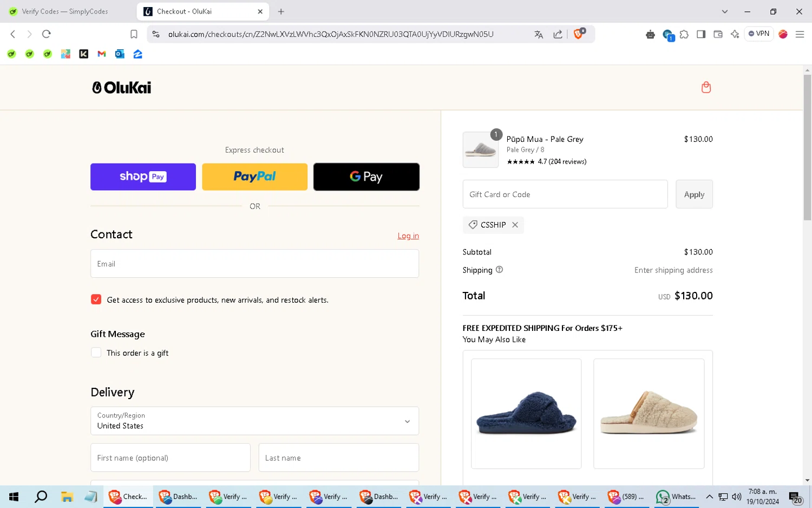Open Windows taskbar search

(x=41, y=497)
